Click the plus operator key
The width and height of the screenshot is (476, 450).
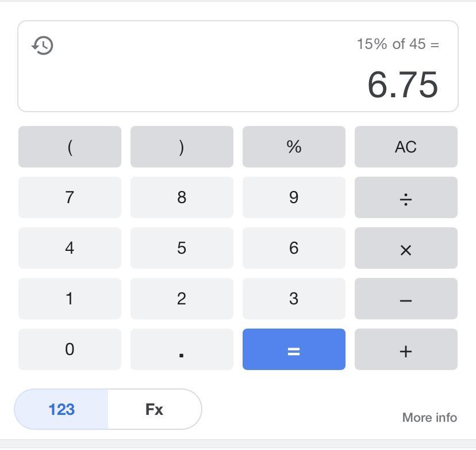[406, 349]
